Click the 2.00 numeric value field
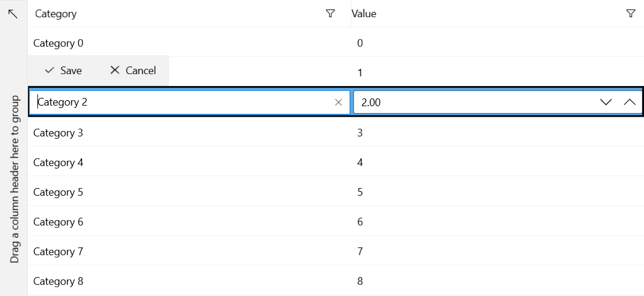Image resolution: width=644 pixels, height=296 pixels. tap(475, 102)
